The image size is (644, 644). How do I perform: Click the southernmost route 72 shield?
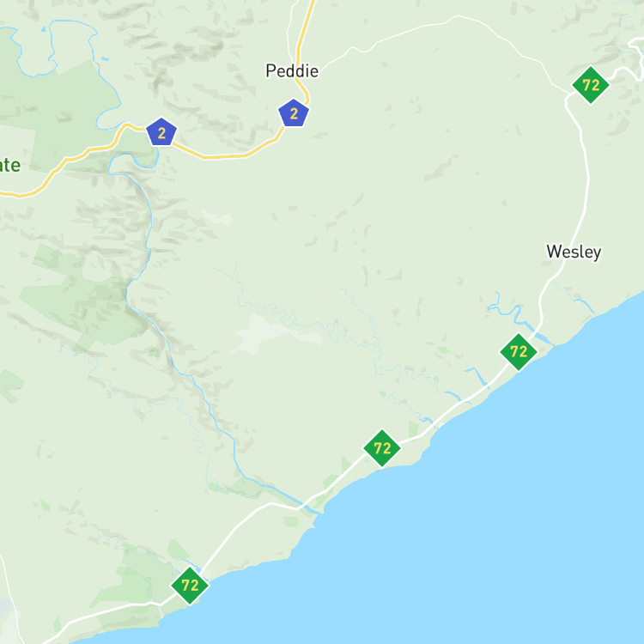coord(190,586)
